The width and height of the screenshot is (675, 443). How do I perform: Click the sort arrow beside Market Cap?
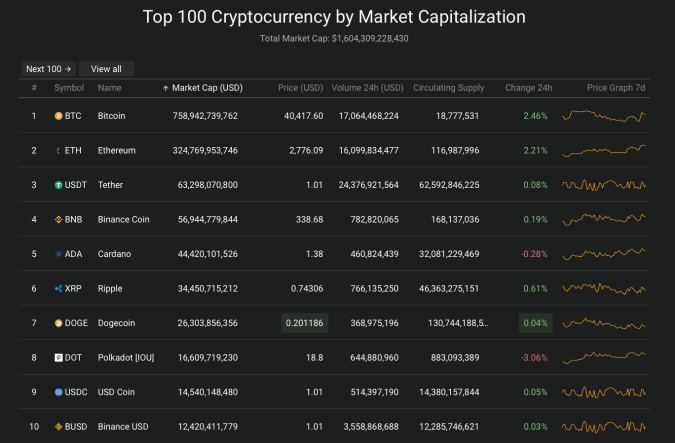(165, 88)
